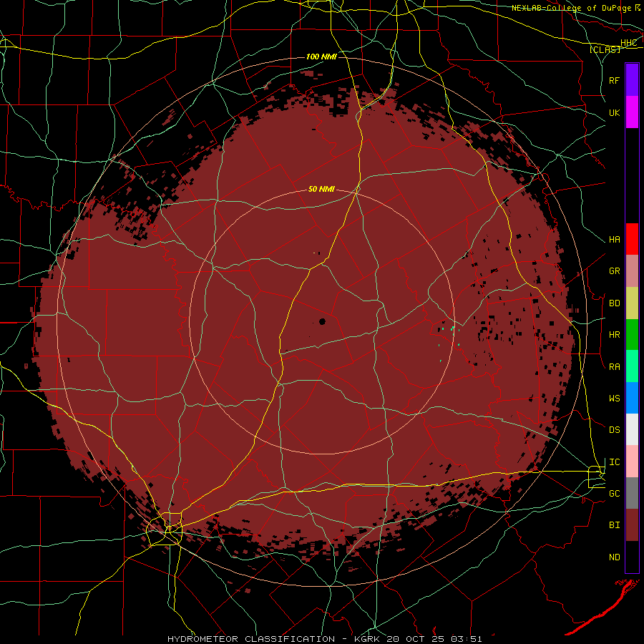This screenshot has width=644, height=644.
Task: Click the HA red legend swatch
Action: click(632, 239)
